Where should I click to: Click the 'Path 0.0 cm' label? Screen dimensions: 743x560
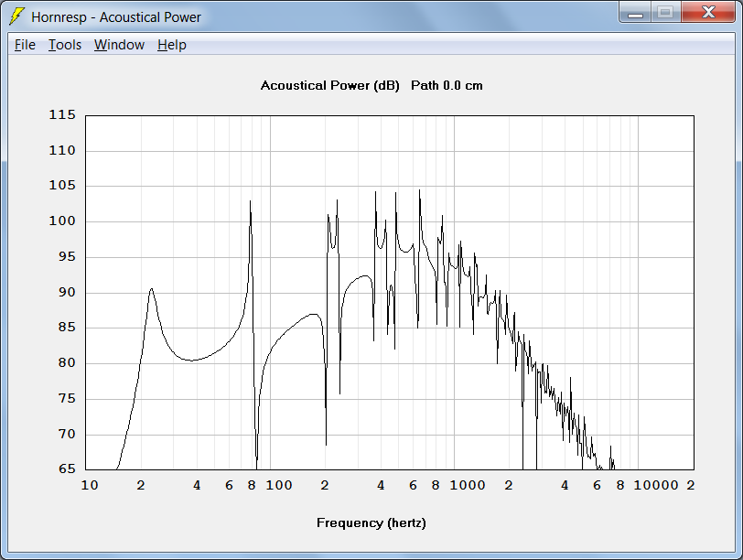[x=447, y=86]
